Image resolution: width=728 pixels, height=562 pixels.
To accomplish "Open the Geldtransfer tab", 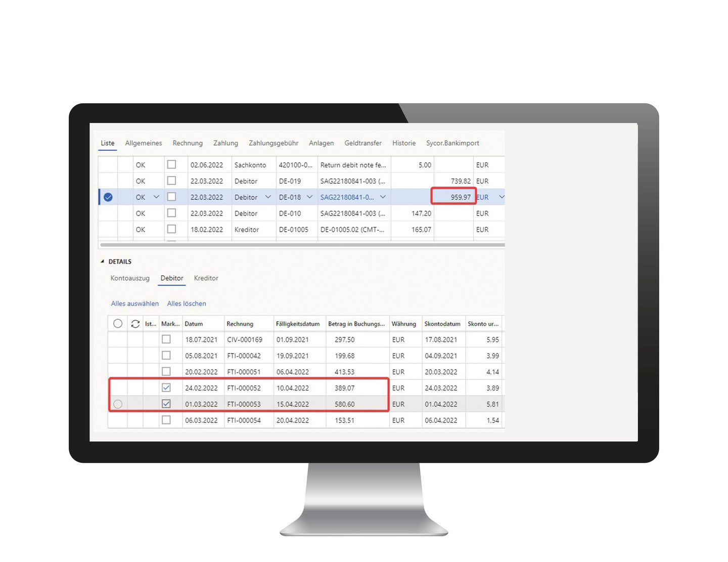I will click(x=363, y=143).
